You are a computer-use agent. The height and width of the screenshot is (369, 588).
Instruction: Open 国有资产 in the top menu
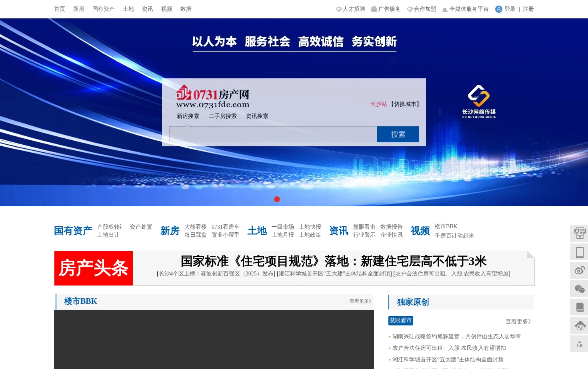(x=104, y=9)
